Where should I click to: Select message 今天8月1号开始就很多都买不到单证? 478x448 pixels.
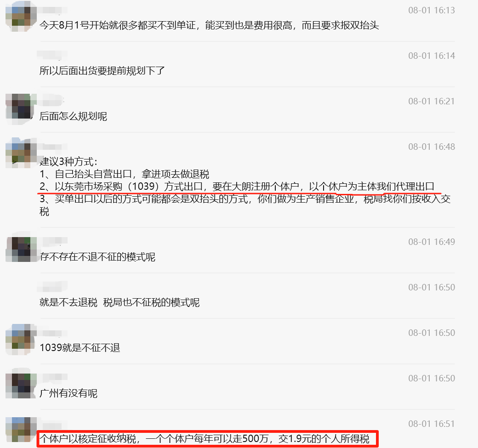click(x=209, y=25)
